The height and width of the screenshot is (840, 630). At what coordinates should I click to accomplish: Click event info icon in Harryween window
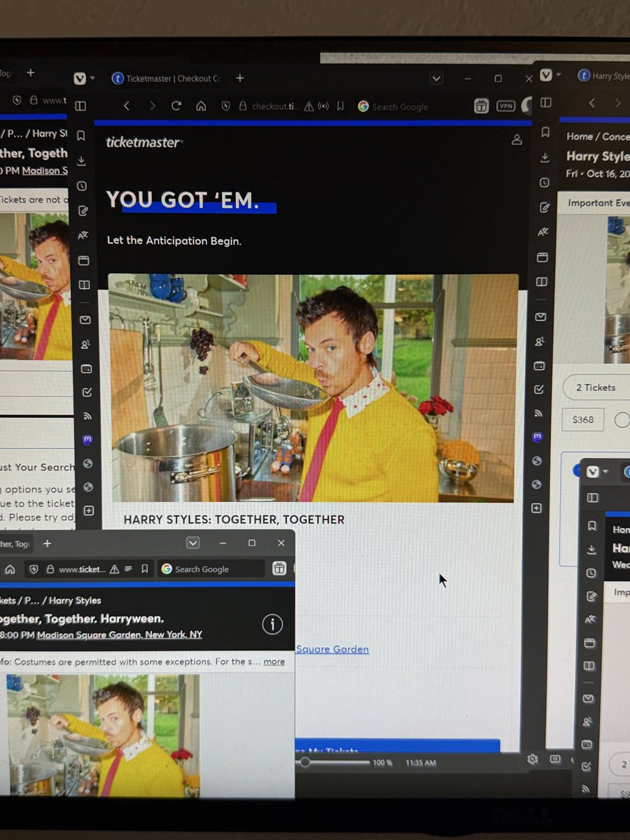(272, 624)
